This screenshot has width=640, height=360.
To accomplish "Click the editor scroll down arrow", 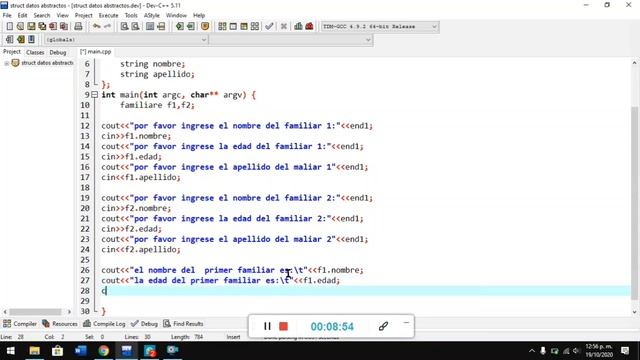I will (634, 312).
